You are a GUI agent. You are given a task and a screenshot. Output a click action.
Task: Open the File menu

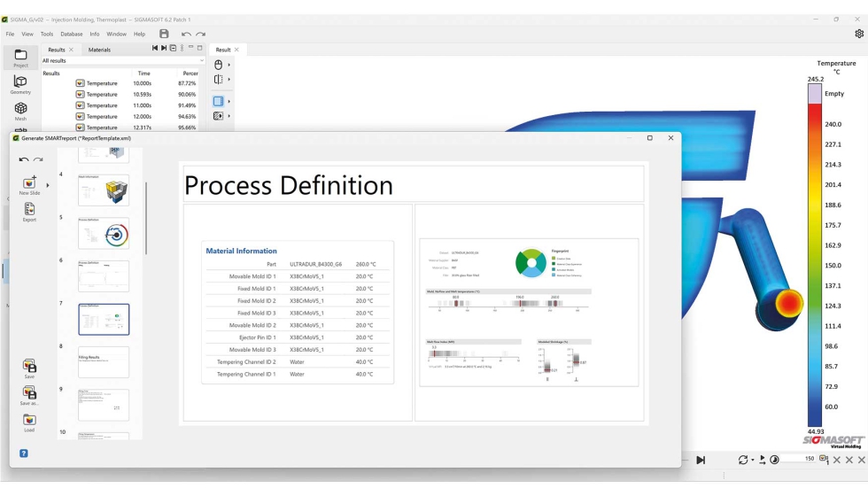10,34
